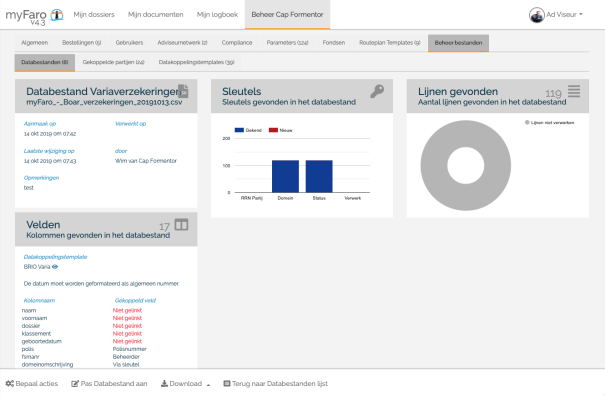Click the Gekoppeld veld column header
This screenshot has width=605, height=396.
tap(135, 300)
